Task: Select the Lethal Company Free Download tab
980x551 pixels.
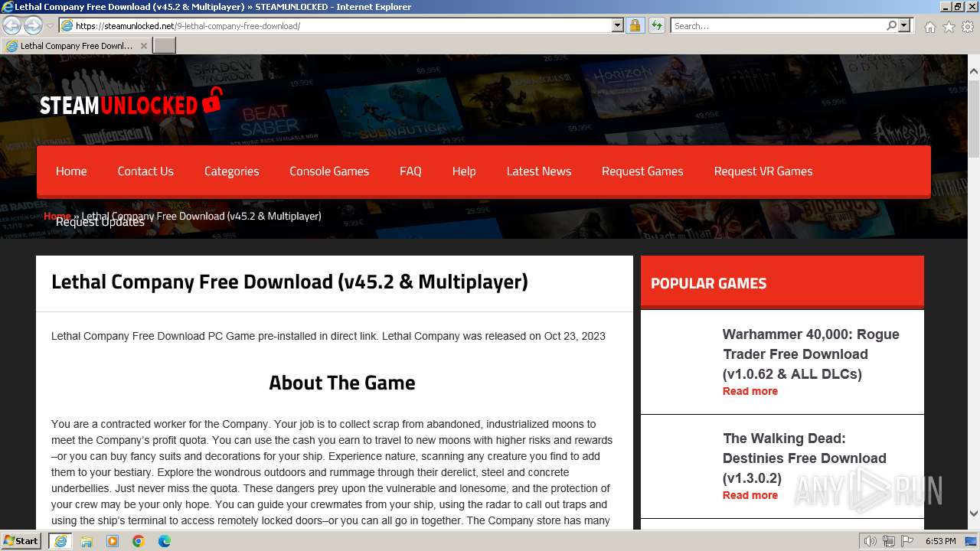Action: click(76, 46)
